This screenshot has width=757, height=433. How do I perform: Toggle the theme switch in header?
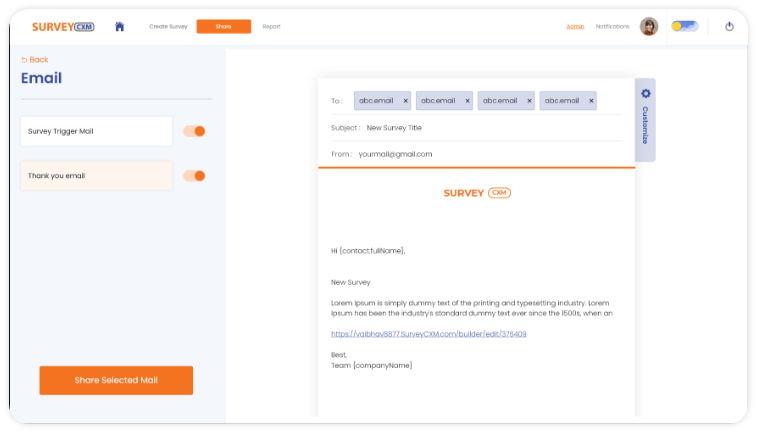click(685, 27)
